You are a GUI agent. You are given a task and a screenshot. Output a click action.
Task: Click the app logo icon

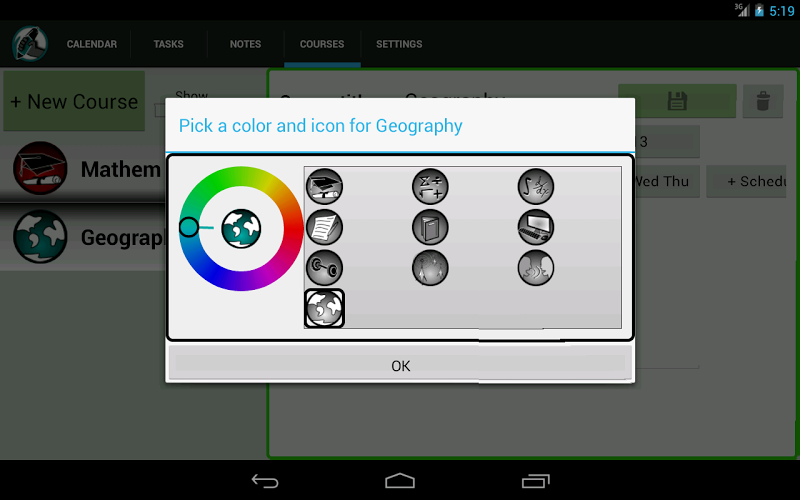pyautogui.click(x=30, y=44)
